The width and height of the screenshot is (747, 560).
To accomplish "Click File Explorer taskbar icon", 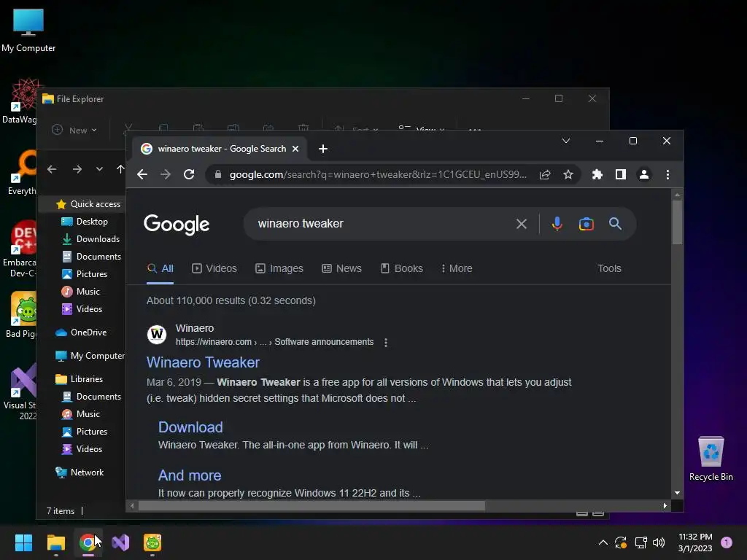I will (55, 542).
